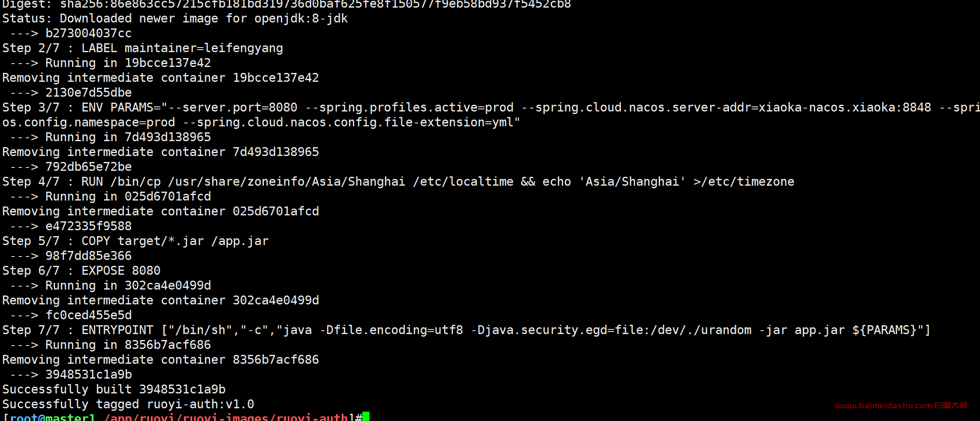Click the 'Step 6/7 : EXPOSE 8080' line
This screenshot has width=980, height=421.
(x=81, y=270)
